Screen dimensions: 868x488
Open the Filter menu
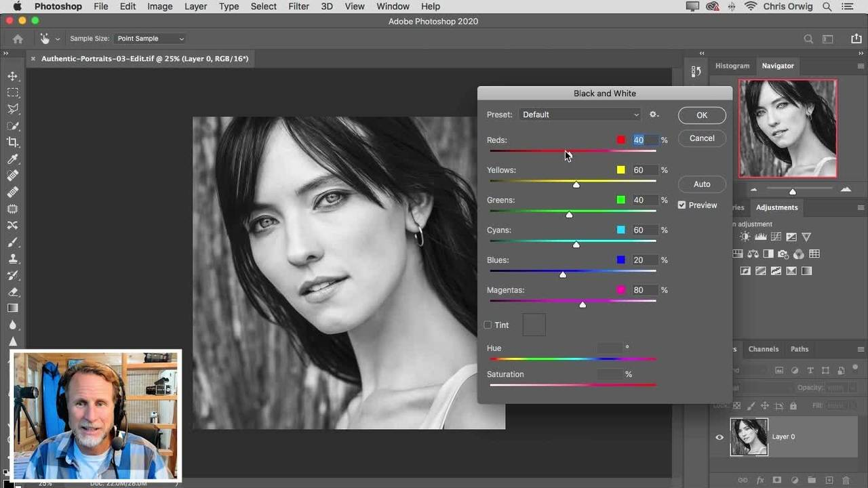point(298,6)
